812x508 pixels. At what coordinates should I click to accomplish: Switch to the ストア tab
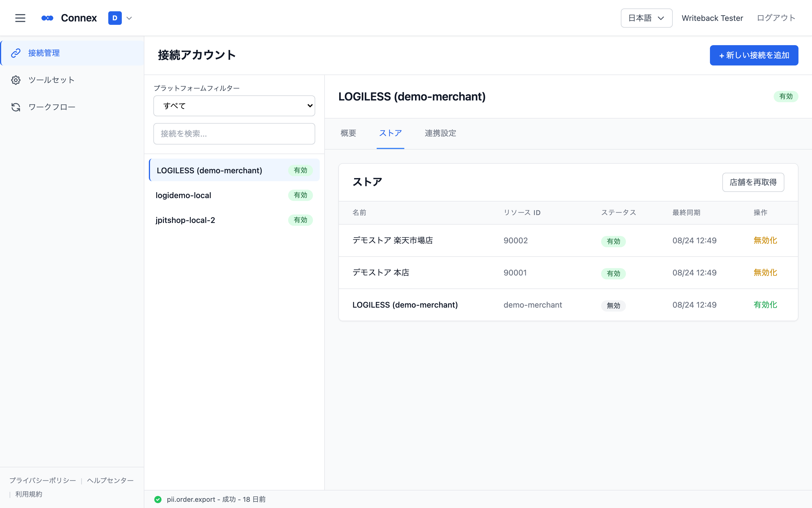click(390, 133)
